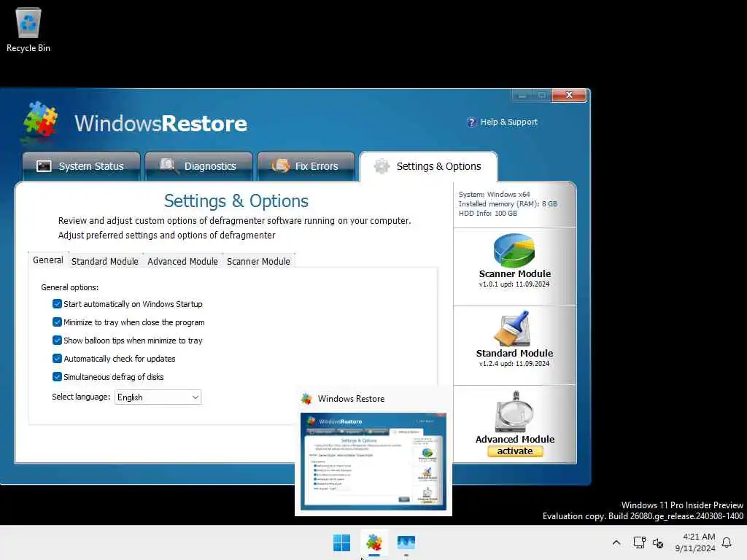The width and height of the screenshot is (747, 560).
Task: Toggle Simultaneous defrag of disks
Action: [x=57, y=376]
